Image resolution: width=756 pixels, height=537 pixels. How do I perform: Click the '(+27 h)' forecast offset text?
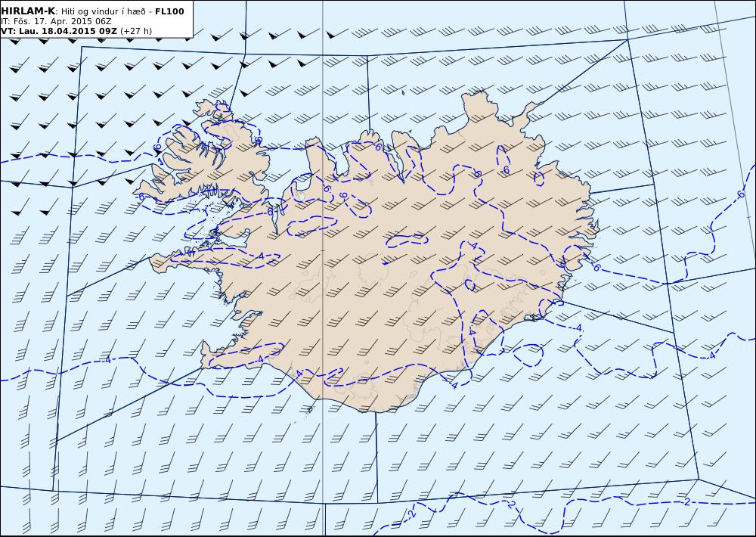(x=136, y=31)
